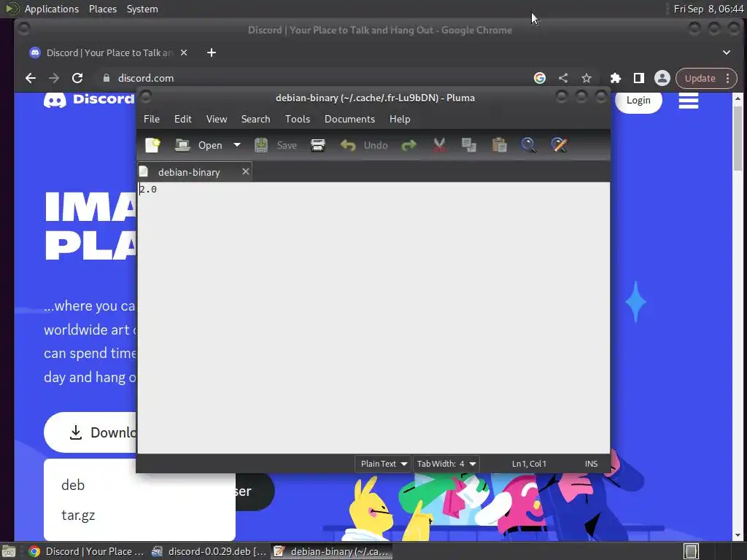Click the show desktop icon in taskbar
Screen dimensions: 747x560
click(9, 551)
